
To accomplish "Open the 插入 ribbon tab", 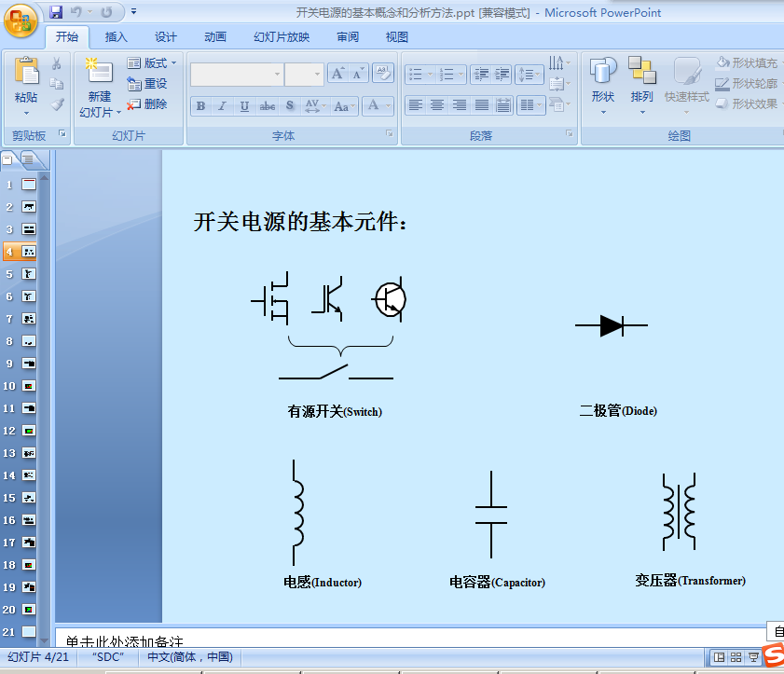I will click(x=116, y=37).
